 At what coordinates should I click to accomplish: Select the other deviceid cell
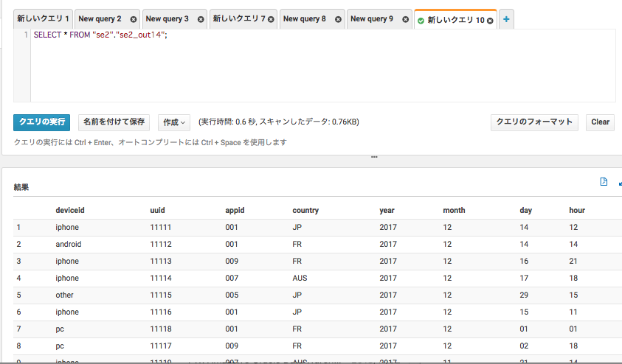[64, 295]
